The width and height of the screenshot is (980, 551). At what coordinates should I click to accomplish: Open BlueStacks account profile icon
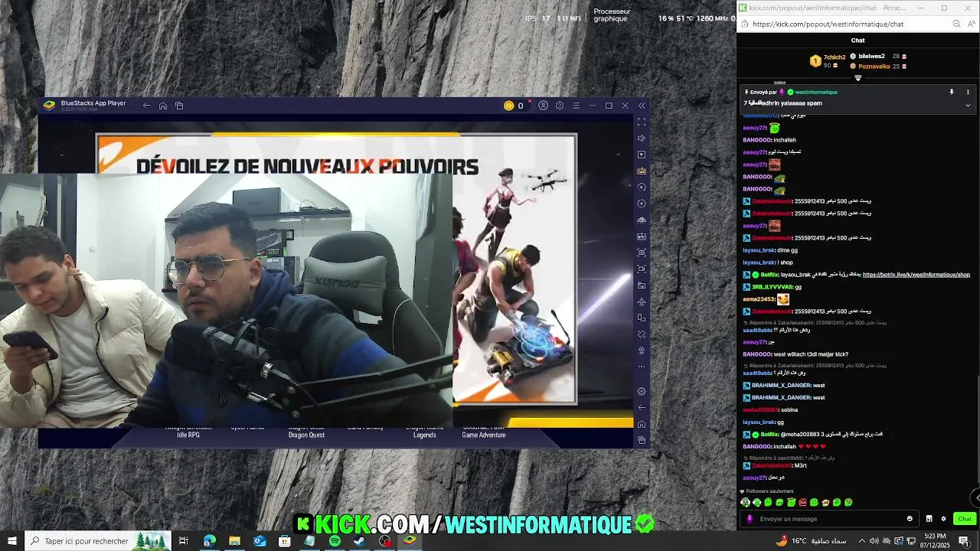[543, 106]
